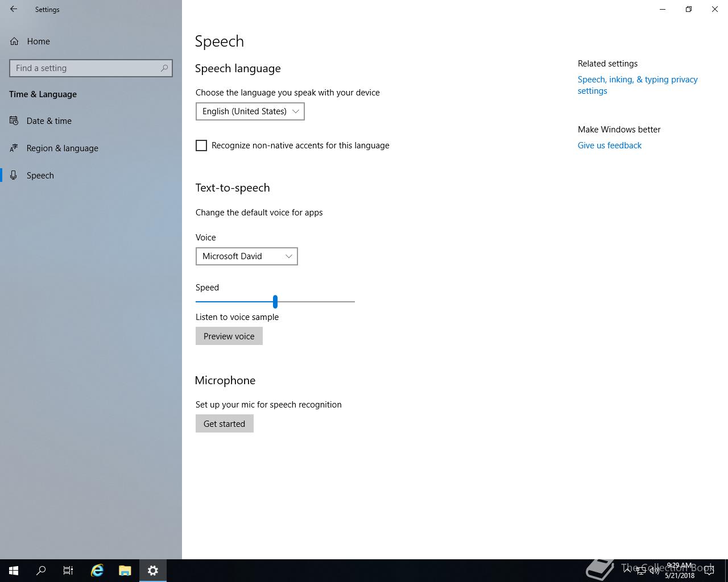Click the taskbar clock showing 5/21/2018
728x582 pixels.
point(680,571)
